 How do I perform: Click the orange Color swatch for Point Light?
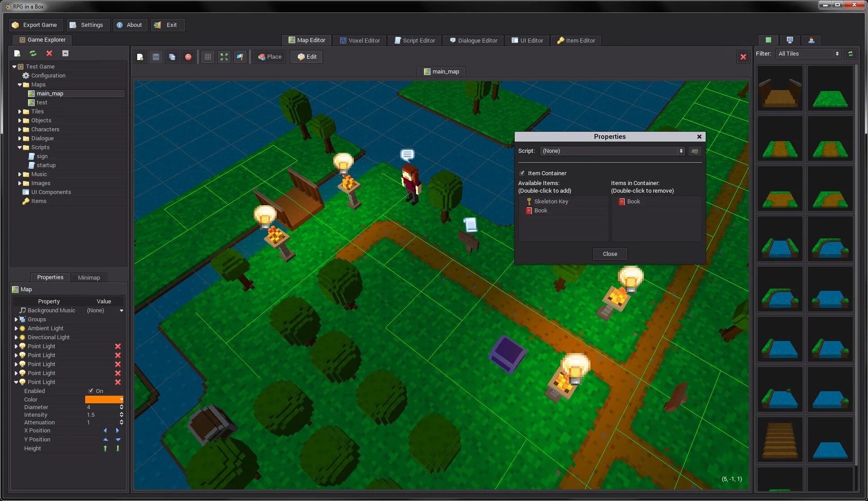tap(104, 399)
